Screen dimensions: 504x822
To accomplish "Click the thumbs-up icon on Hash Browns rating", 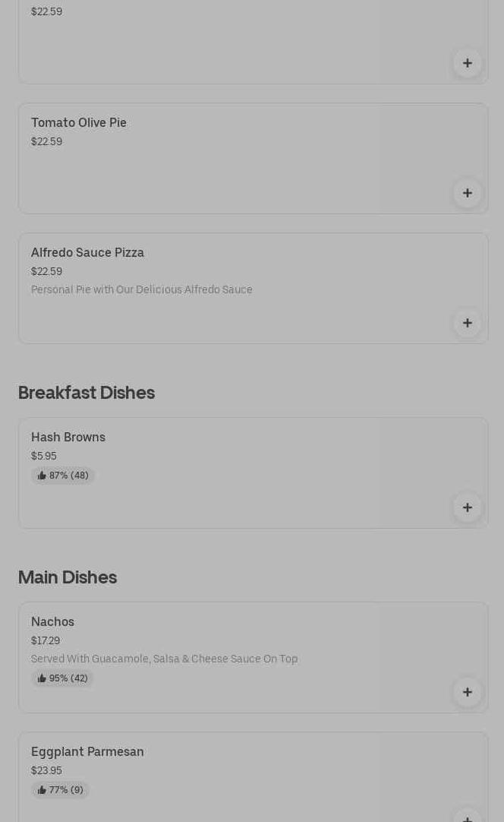I will (x=42, y=476).
